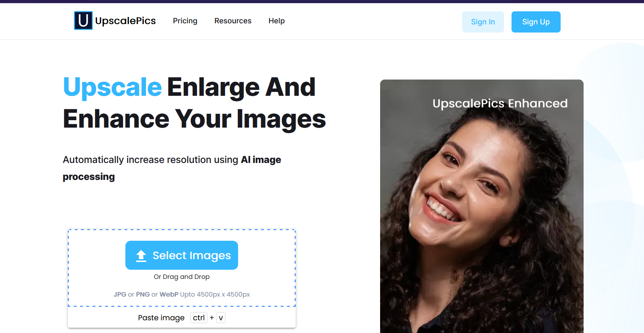Screen dimensions: 644x333
Task: Click the Sign Up button
Action: pos(536,22)
